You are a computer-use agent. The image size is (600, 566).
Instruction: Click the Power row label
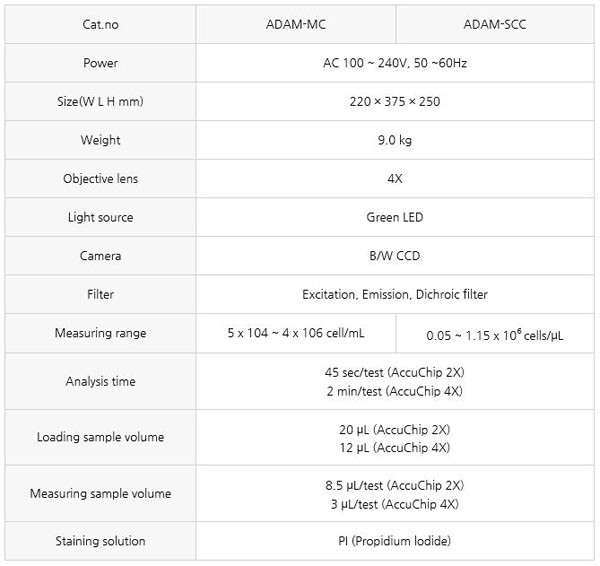point(100,63)
